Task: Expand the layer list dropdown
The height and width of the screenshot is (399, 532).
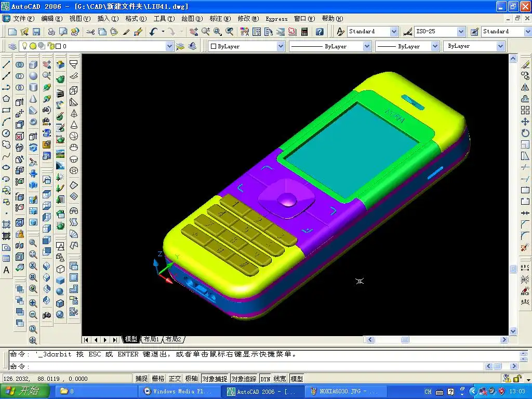Action: click(x=170, y=46)
